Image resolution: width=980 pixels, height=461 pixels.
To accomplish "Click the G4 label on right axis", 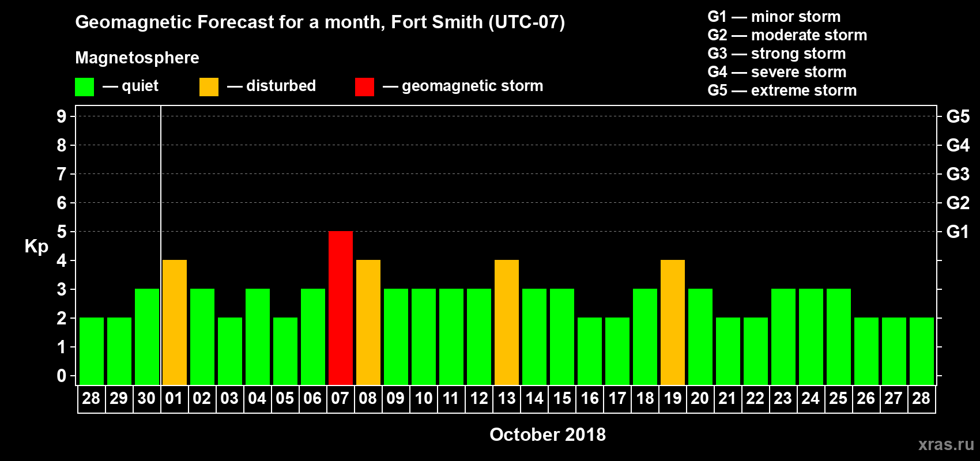I will coord(958,145).
